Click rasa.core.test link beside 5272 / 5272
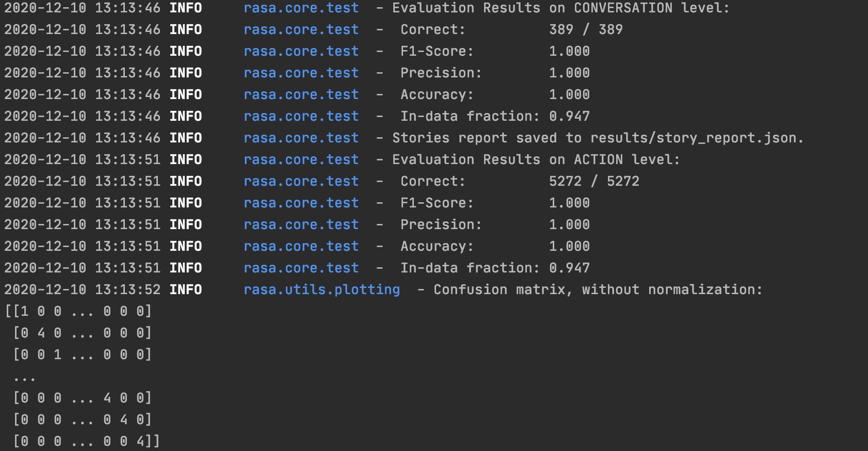The width and height of the screenshot is (868, 451). pyautogui.click(x=301, y=181)
